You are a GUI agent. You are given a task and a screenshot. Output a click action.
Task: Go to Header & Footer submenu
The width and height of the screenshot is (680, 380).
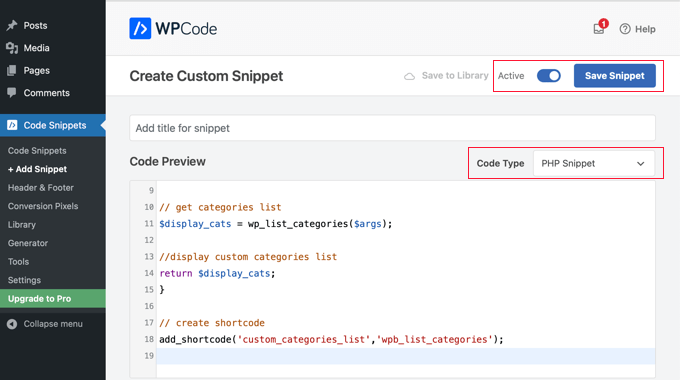tap(41, 188)
